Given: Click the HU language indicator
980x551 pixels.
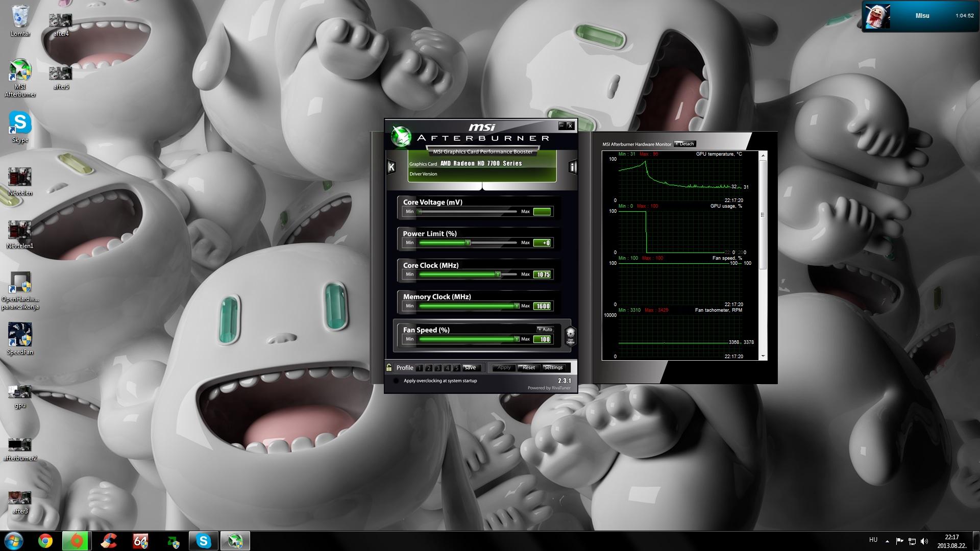Looking at the screenshot, I should point(873,540).
